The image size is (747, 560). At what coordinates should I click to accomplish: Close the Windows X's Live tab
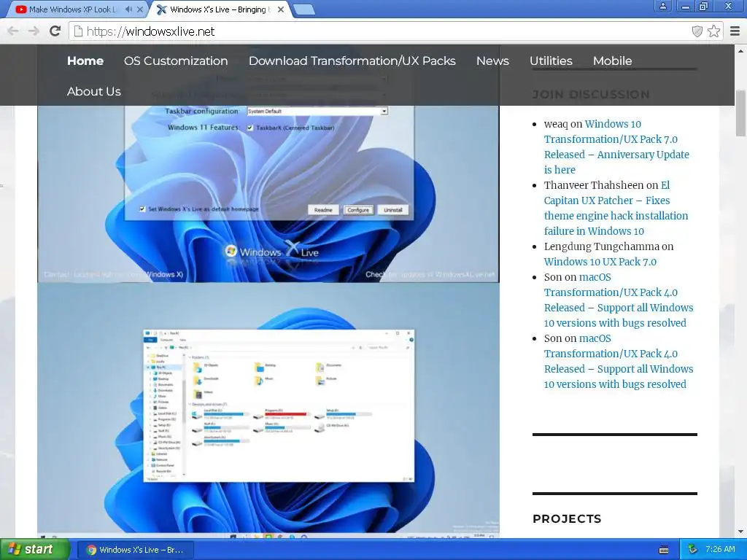click(x=281, y=9)
